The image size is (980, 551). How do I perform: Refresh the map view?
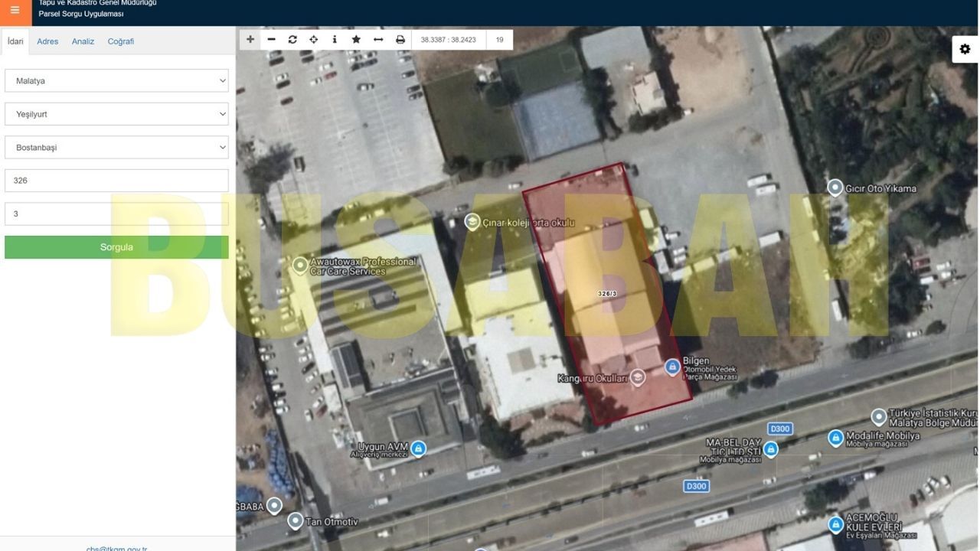(x=292, y=40)
